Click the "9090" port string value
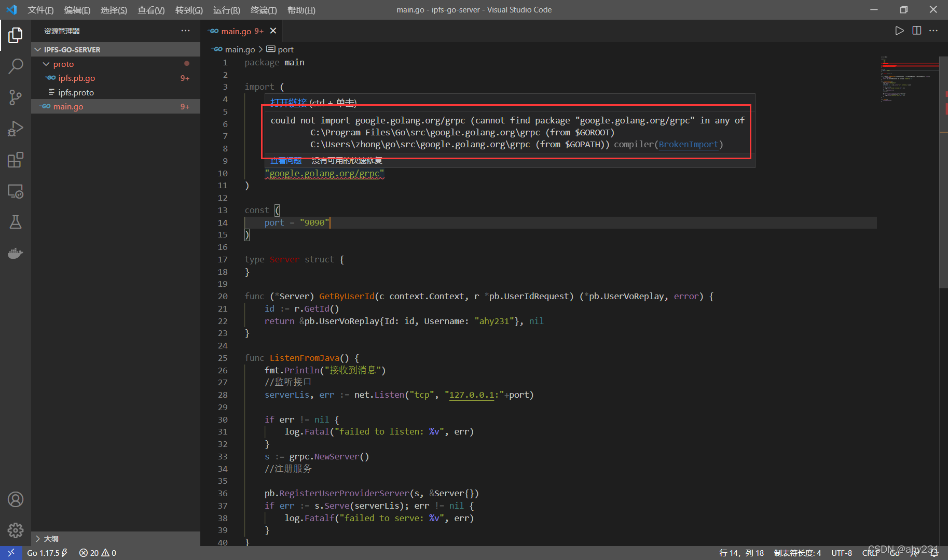Image resolution: width=948 pixels, height=560 pixels. (314, 222)
